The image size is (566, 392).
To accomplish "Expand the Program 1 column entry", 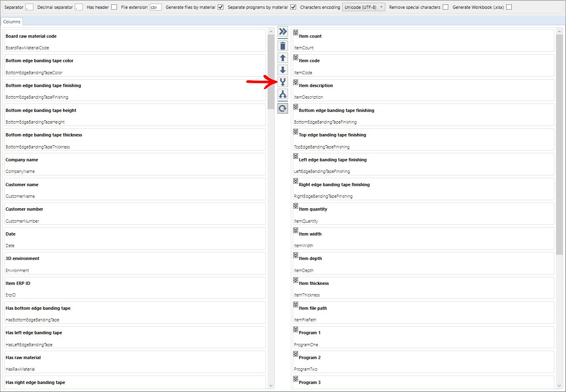I will click(x=296, y=329).
